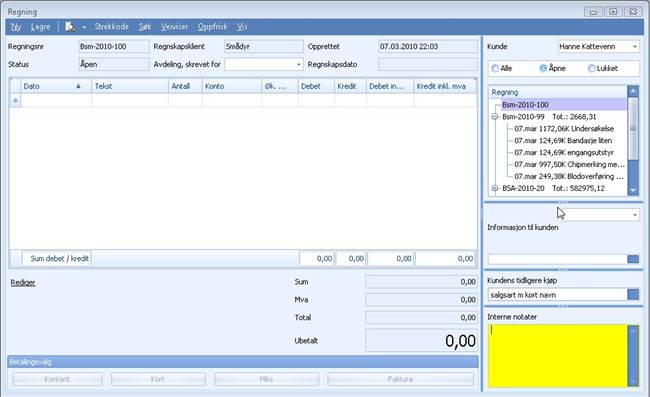
Task: Click the Interne notater scrollbar
Action: coord(633,356)
